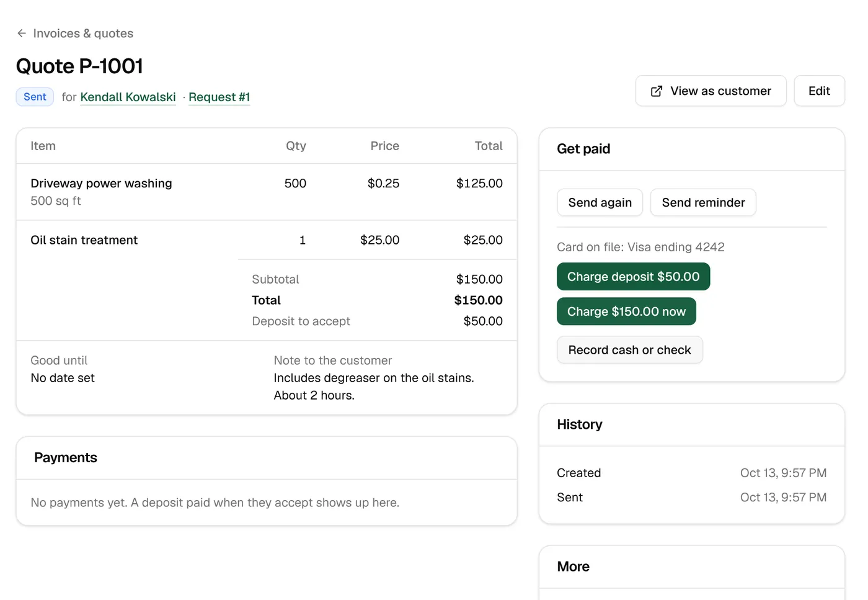Click the Price column header
Viewport: 868px width, 600px height.
click(x=384, y=146)
